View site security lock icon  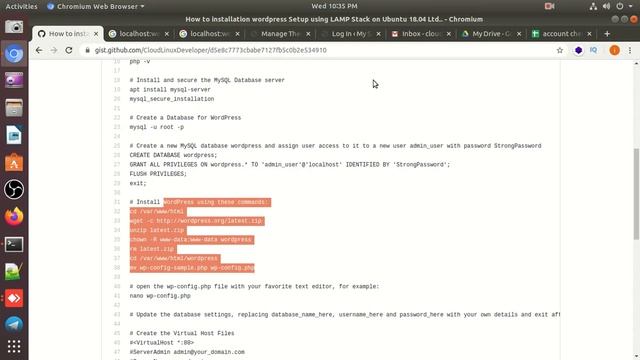point(87,50)
